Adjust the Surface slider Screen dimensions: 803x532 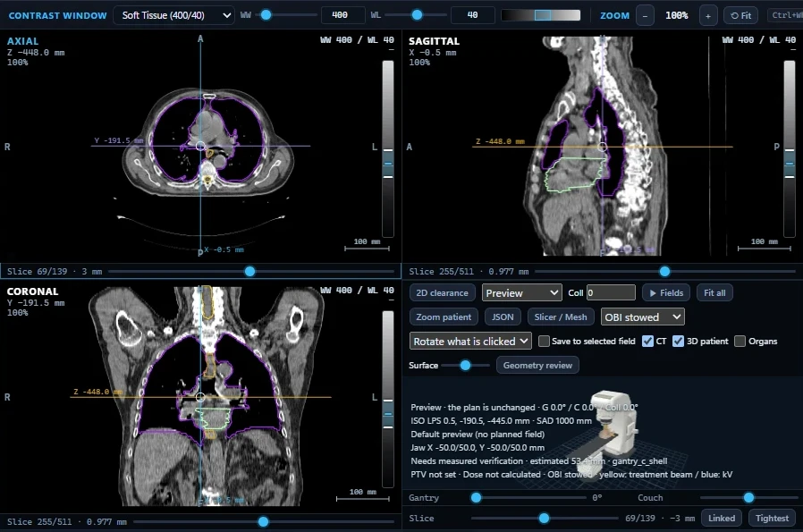pyautogui.click(x=465, y=365)
